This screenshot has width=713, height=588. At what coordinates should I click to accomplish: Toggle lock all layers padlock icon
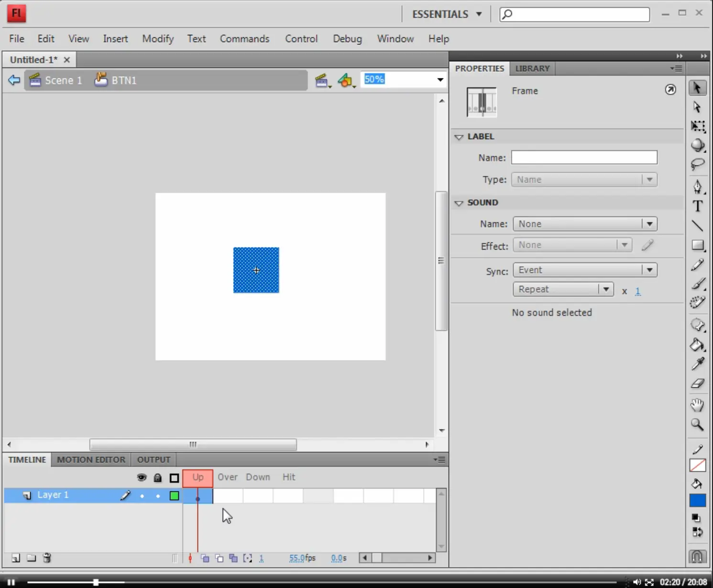[157, 478]
